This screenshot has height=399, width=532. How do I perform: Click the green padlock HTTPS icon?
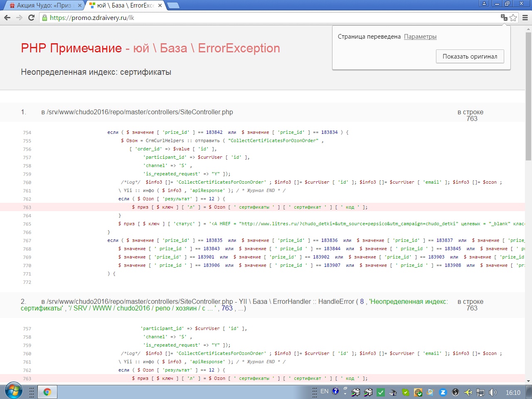click(x=44, y=17)
